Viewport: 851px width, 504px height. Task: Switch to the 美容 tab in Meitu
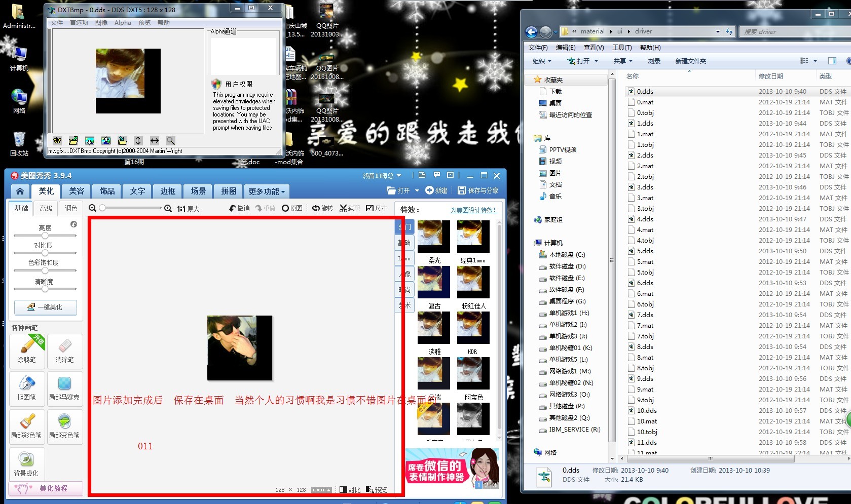tap(77, 191)
